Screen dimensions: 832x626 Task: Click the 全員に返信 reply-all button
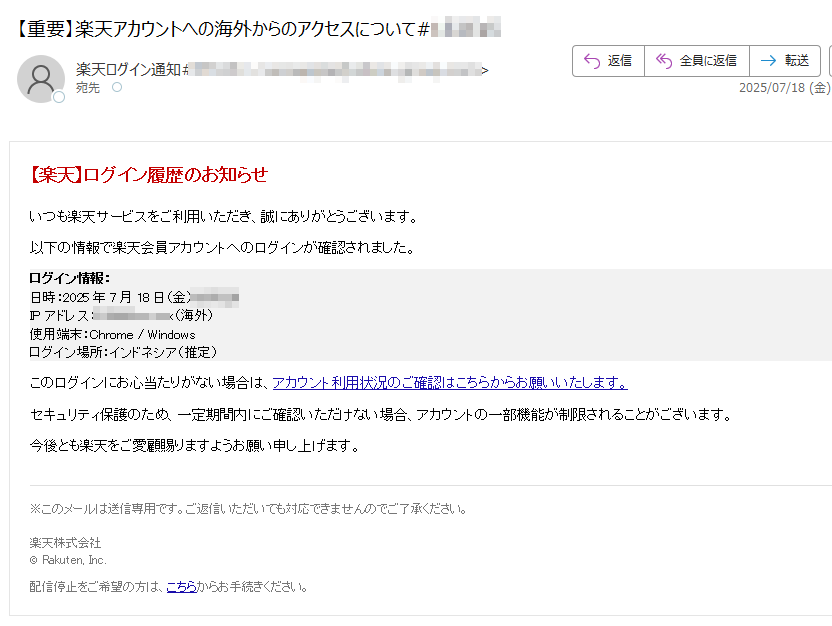click(x=697, y=61)
